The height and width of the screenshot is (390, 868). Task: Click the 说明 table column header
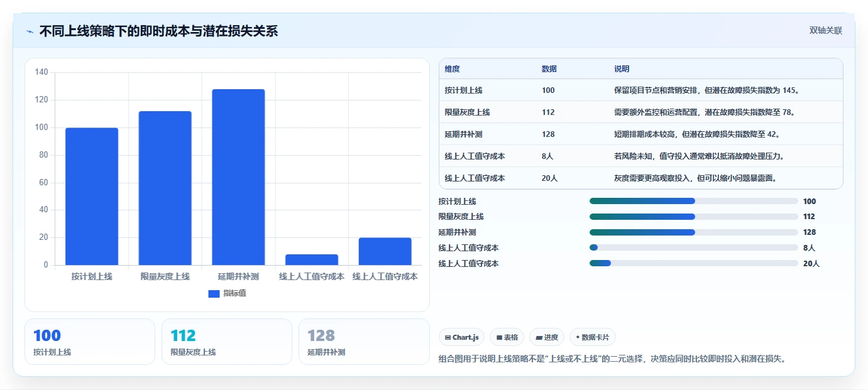622,69
